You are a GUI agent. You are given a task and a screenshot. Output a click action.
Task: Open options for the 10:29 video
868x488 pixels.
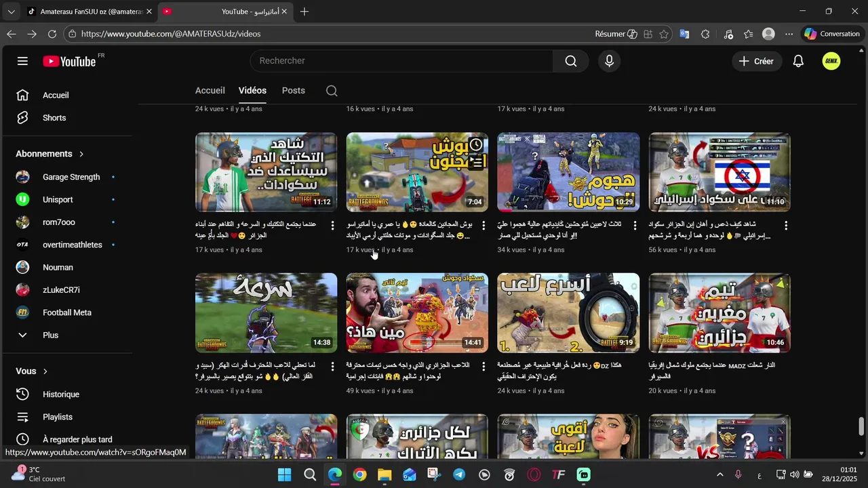(x=635, y=226)
